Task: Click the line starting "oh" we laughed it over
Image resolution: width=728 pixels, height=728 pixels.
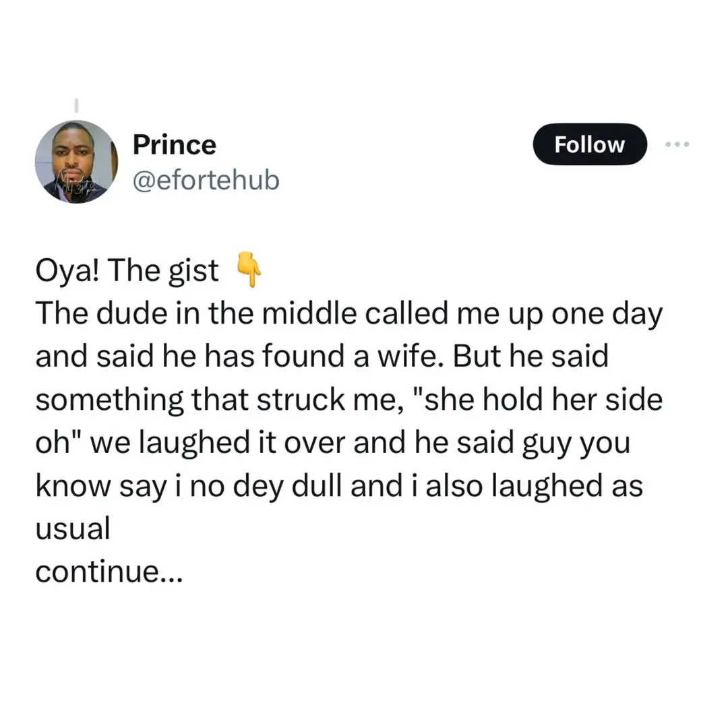Action: click(332, 444)
